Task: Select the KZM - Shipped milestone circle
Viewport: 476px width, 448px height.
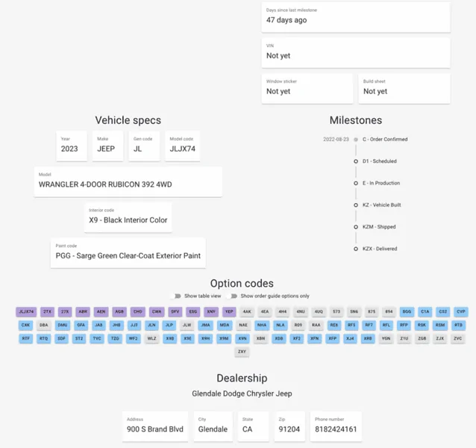Action: [356, 227]
